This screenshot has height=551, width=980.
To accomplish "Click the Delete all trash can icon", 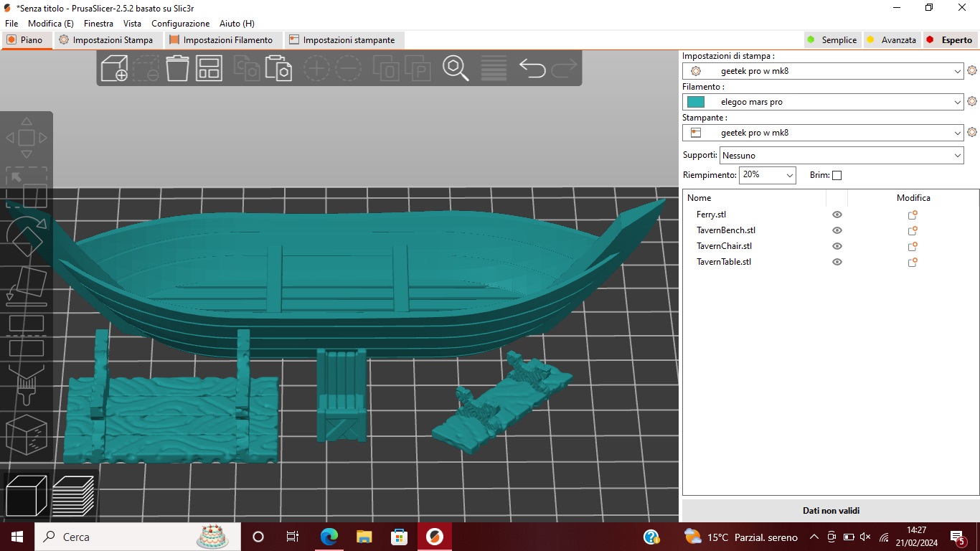I will pyautogui.click(x=177, y=68).
